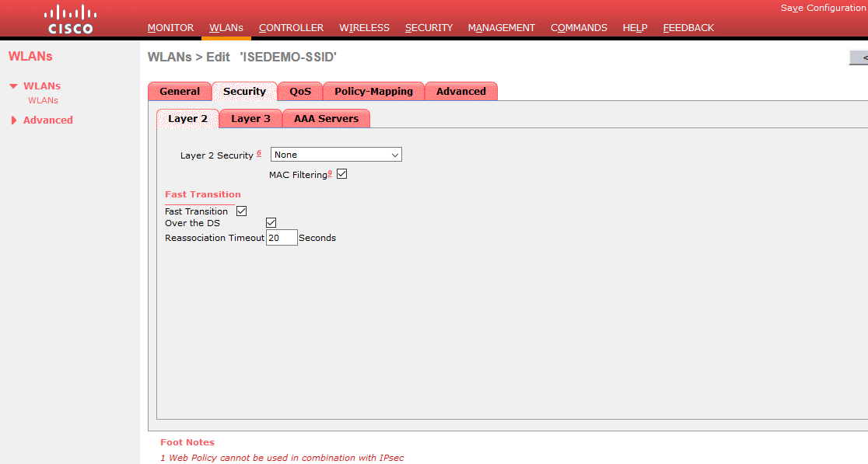Open the Layer 2 Security dropdown
Screen dimensions: 868x464
pyautogui.click(x=336, y=155)
